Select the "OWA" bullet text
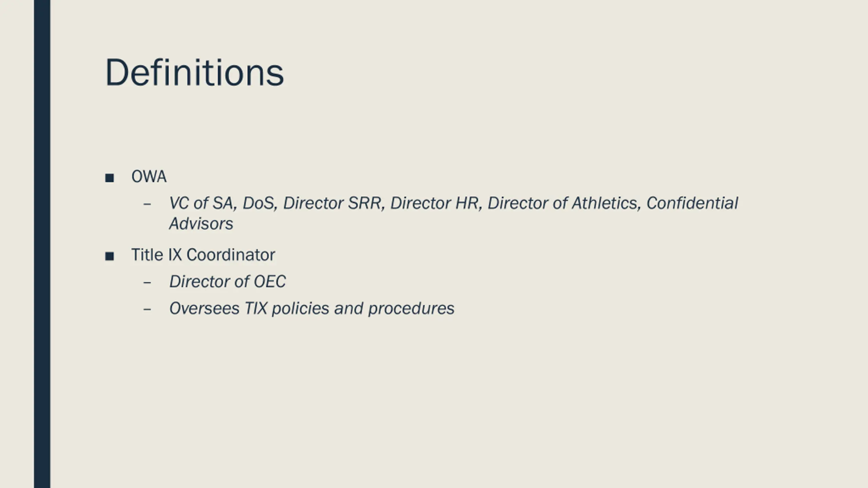868x488 pixels. coord(149,177)
